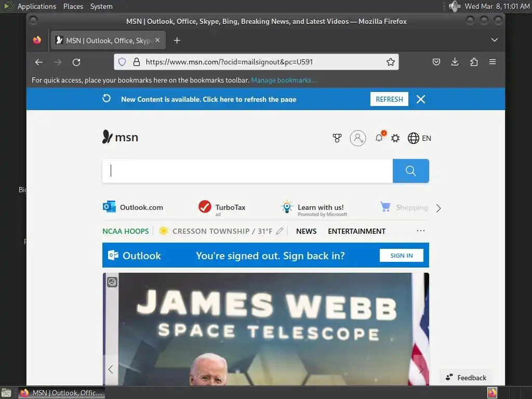Click show desktop icon in bottom panel
The width and height of the screenshot is (532, 399).
tap(6, 393)
